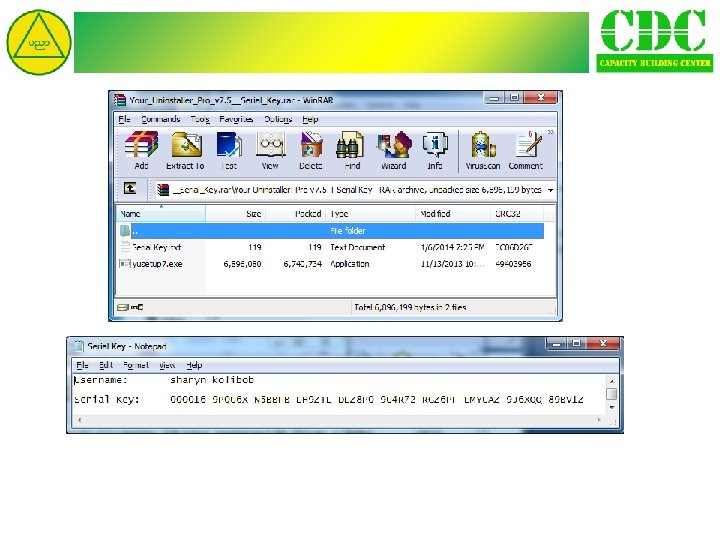Click the Test archive toolbar icon
This screenshot has width=720, height=540.
pos(229,150)
